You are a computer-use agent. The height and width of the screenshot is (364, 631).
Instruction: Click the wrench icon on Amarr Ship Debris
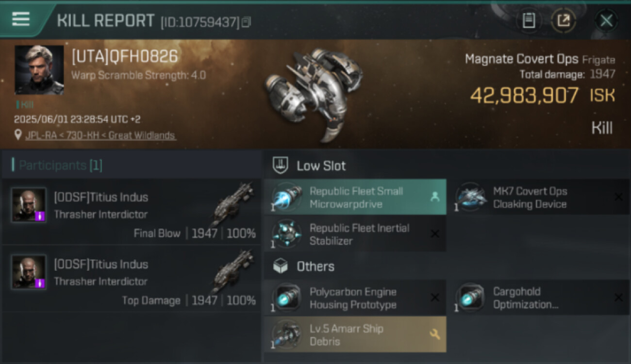pos(434,334)
